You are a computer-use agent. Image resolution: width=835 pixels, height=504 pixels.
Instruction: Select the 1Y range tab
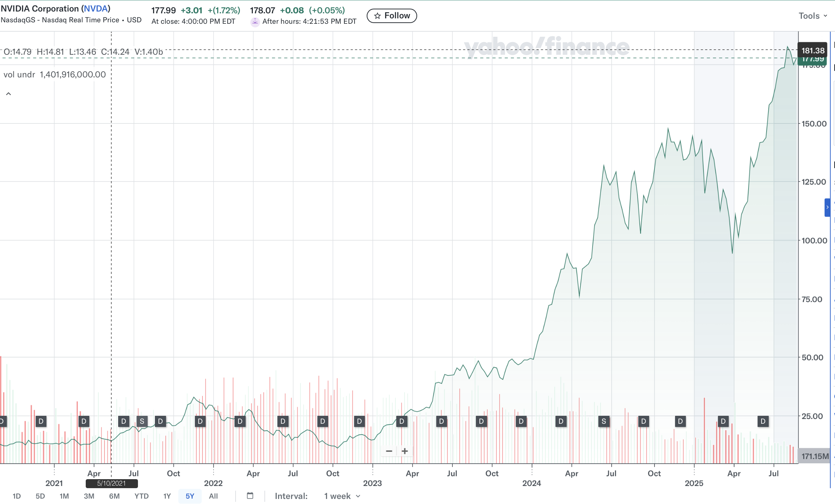tap(167, 496)
